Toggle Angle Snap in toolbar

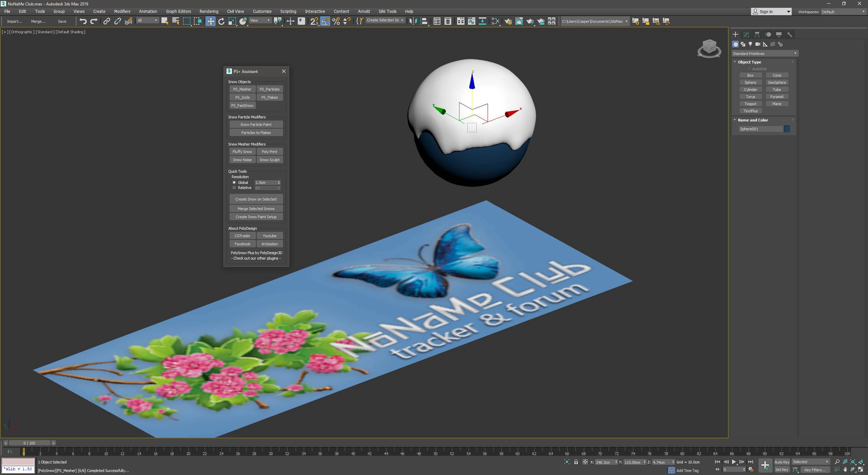[325, 21]
